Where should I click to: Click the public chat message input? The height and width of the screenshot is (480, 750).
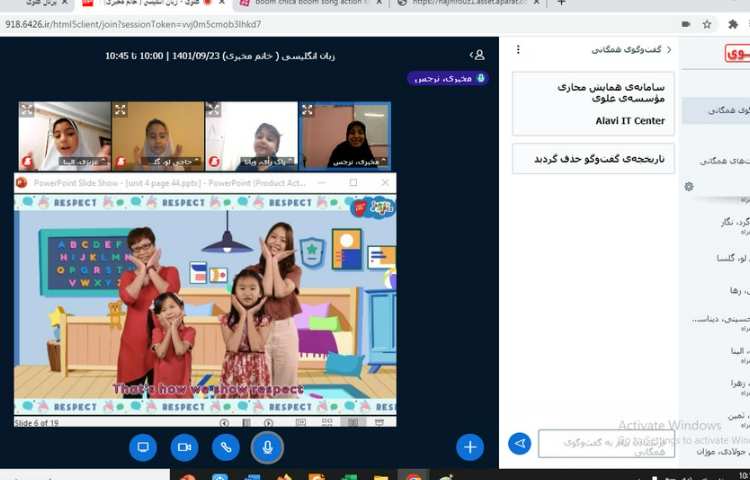[607, 444]
